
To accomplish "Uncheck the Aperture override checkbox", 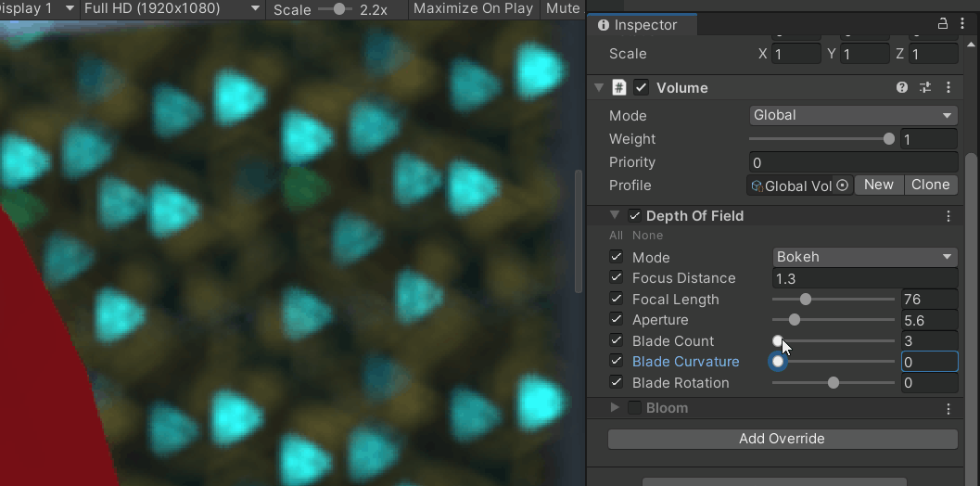I will click(x=617, y=319).
